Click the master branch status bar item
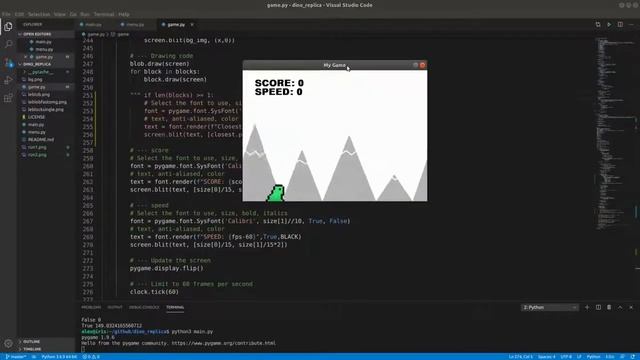 16,357
